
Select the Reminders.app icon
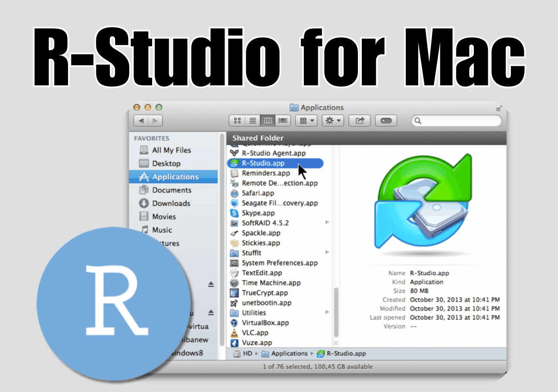(x=235, y=173)
